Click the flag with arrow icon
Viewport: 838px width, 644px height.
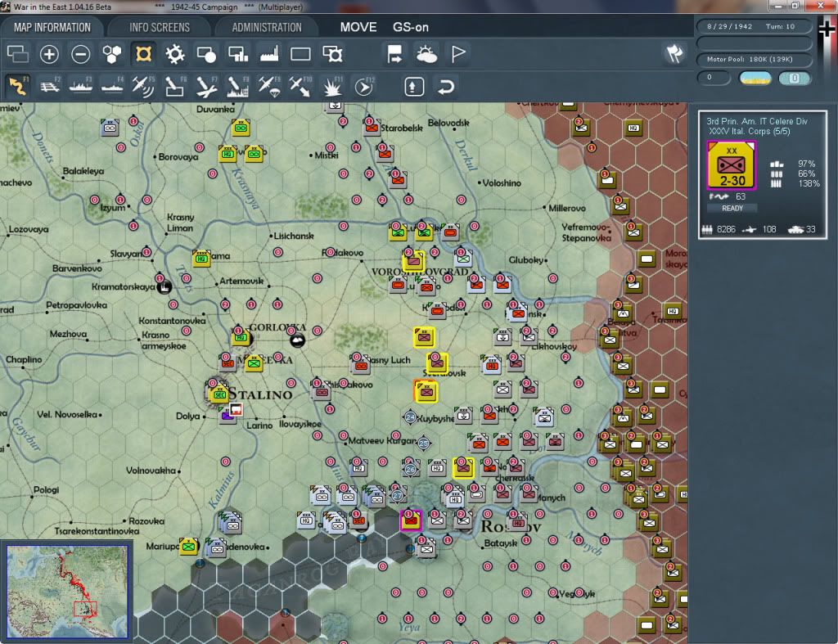[x=395, y=54]
